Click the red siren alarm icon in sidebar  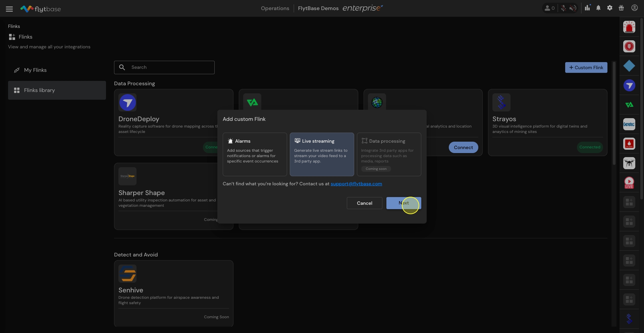pos(629,27)
